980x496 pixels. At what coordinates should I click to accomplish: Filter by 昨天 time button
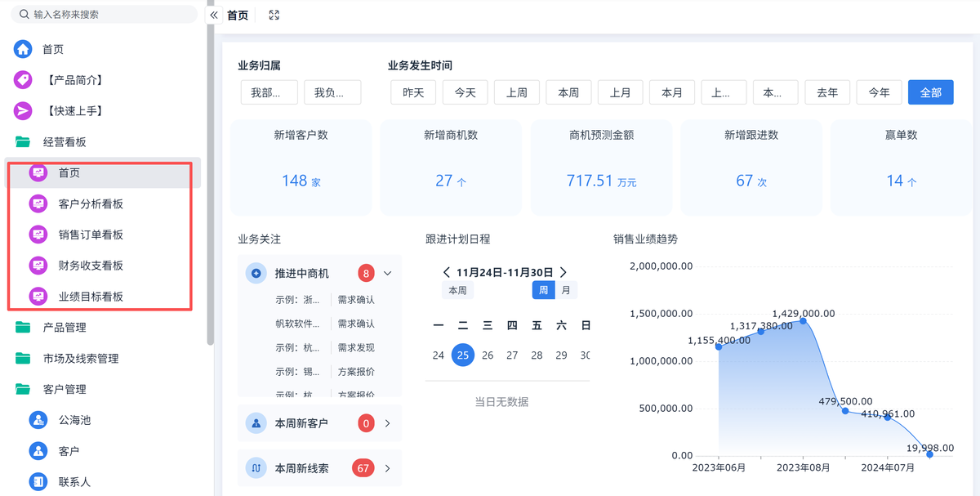(413, 92)
